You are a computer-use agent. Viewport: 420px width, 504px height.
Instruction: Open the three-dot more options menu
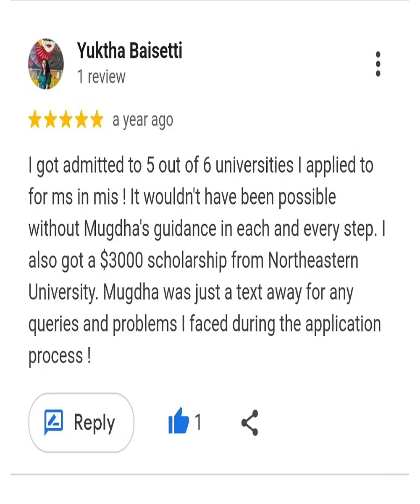click(378, 64)
